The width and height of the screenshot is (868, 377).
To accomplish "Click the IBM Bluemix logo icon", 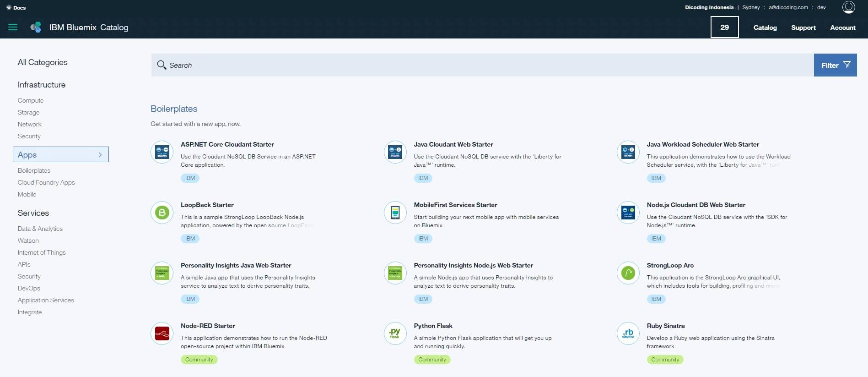I will (x=36, y=27).
